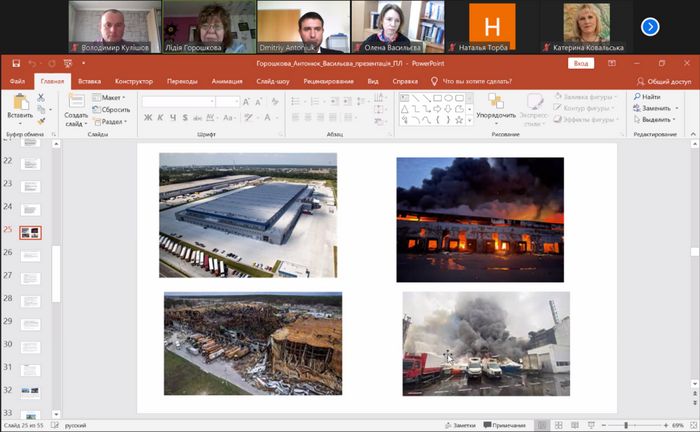Open Упорядочить arrange tool
This screenshot has width=700, height=432.
(496, 104)
